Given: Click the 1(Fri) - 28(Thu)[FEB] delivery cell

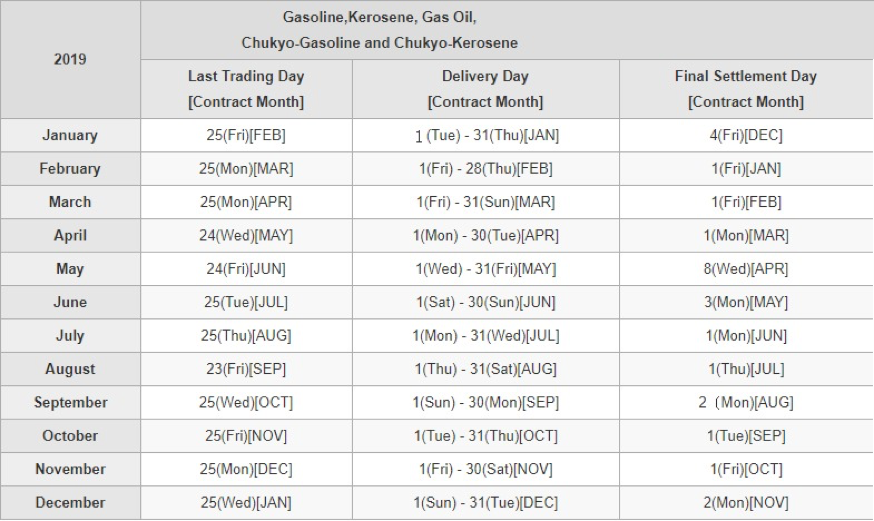Looking at the screenshot, I should 485,169.
